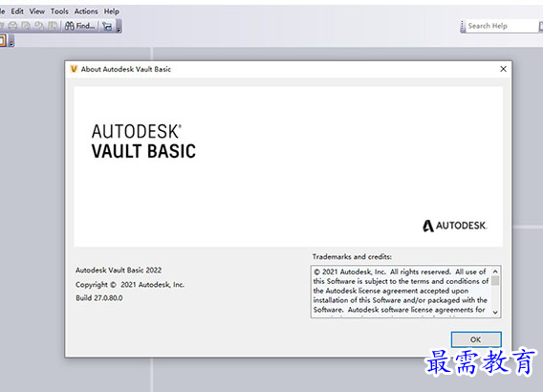
Task: Click the credits box scrollbar thumb
Action: pos(495,280)
